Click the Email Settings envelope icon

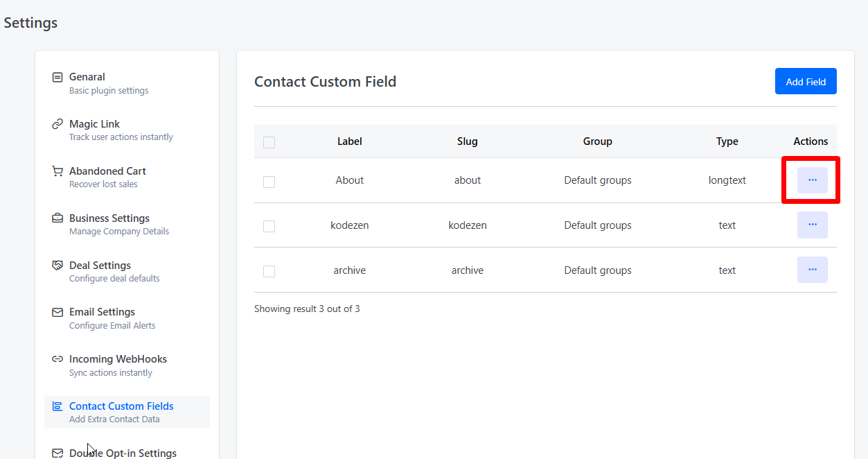tap(57, 313)
